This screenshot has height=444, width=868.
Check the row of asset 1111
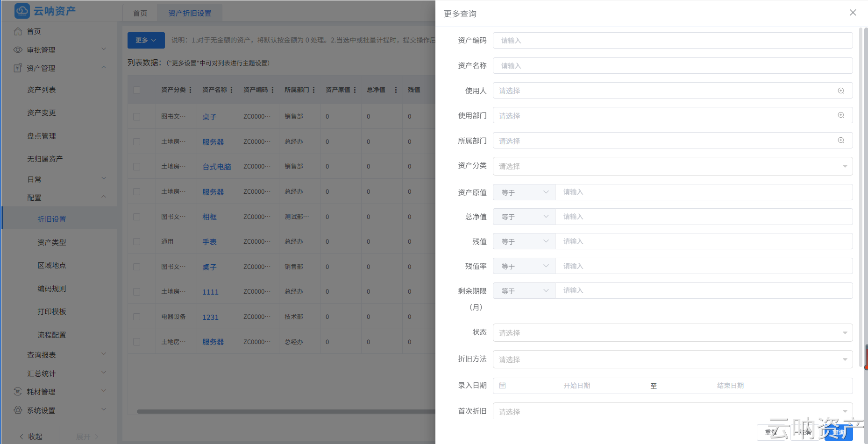[x=136, y=292]
